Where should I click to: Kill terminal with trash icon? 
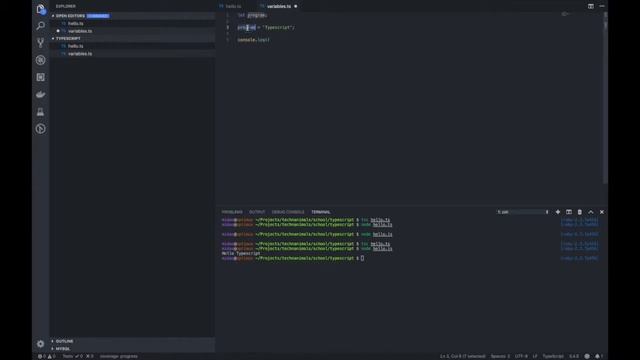(580, 212)
